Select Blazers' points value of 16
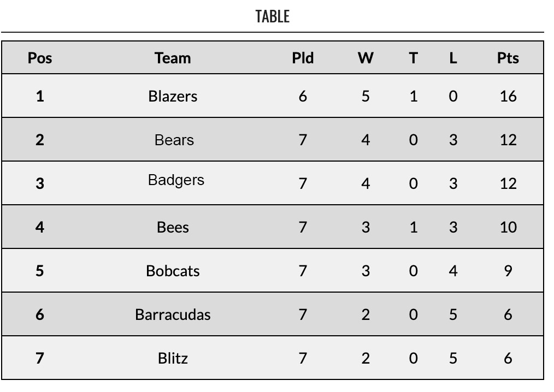The image size is (554, 392). (x=508, y=96)
